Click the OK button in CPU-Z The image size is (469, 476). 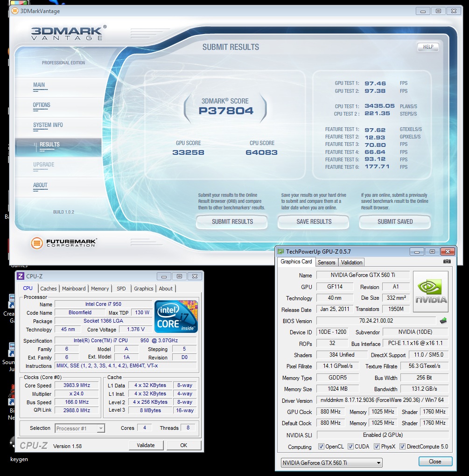tap(183, 445)
